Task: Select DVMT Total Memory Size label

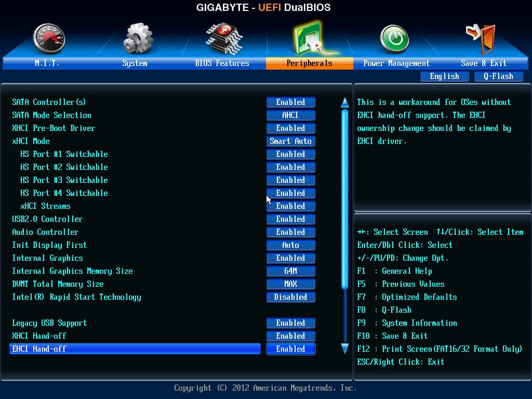Action: pyautogui.click(x=58, y=284)
